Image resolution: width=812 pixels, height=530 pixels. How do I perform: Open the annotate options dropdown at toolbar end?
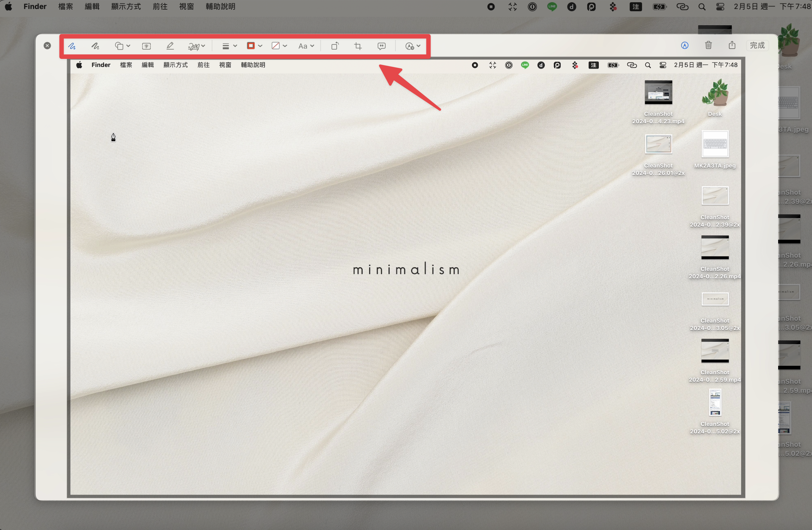pos(412,46)
